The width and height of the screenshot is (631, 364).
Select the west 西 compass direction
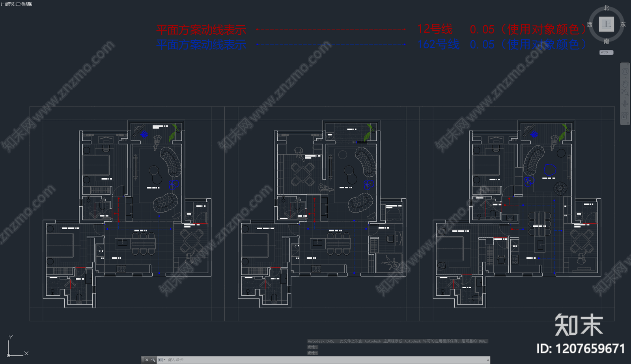click(590, 24)
